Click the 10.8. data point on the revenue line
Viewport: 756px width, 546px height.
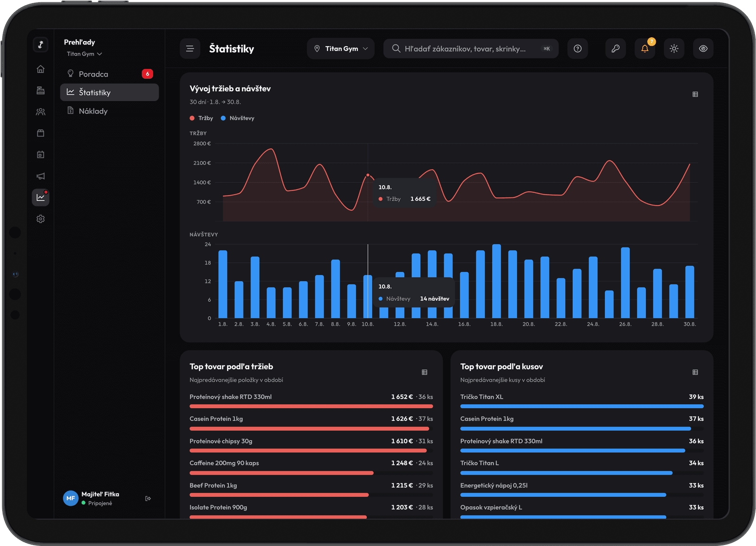368,175
